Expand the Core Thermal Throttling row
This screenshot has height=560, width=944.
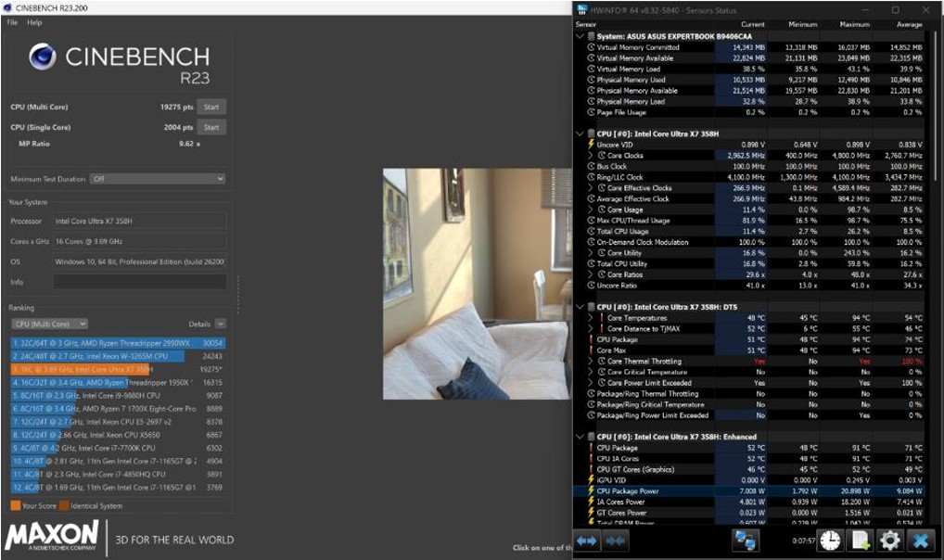[592, 362]
